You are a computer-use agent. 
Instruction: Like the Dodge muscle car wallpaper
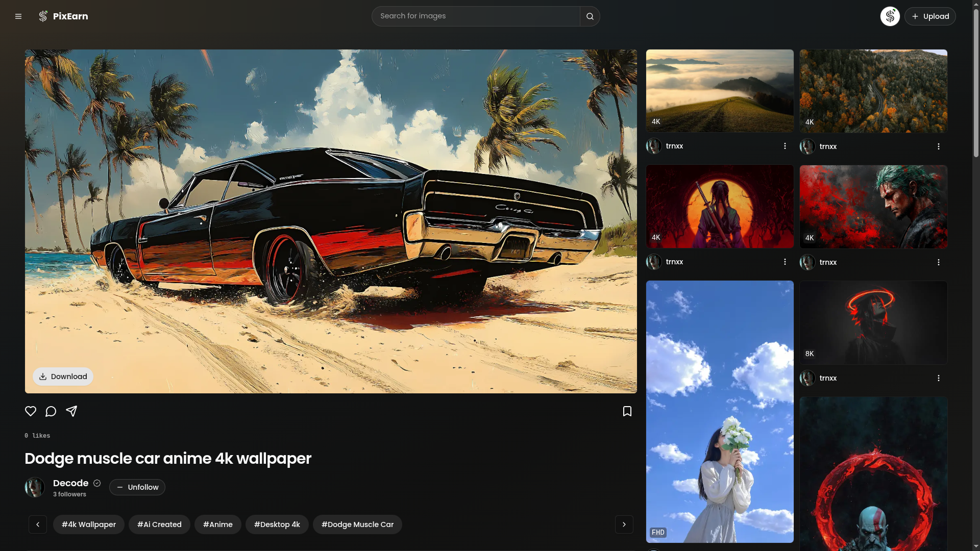pos(30,411)
